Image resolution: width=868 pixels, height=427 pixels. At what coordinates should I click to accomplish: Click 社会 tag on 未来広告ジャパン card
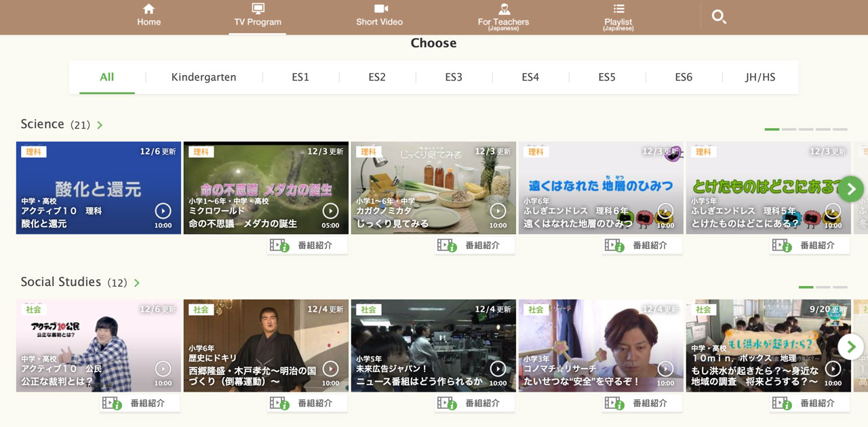pos(368,310)
